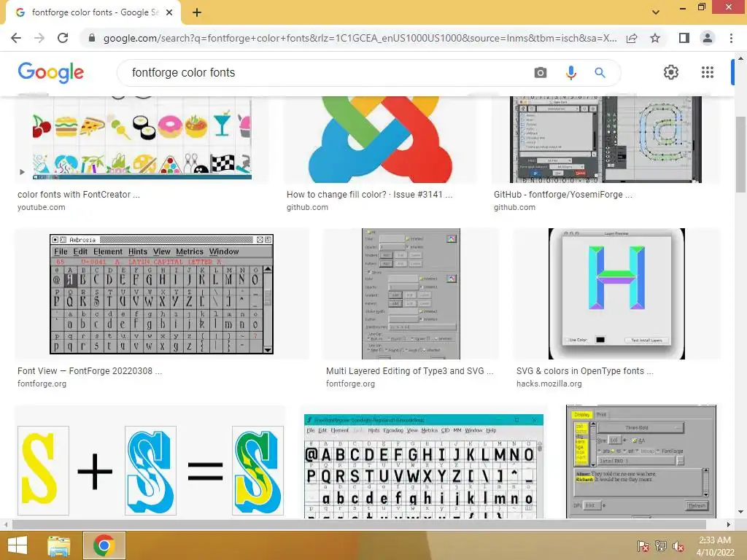
Task: Search by image with camera icon
Action: pyautogui.click(x=541, y=72)
